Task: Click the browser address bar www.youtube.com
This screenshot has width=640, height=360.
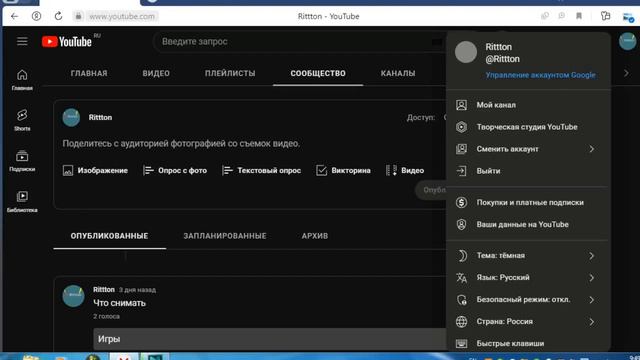Action: click(x=122, y=16)
